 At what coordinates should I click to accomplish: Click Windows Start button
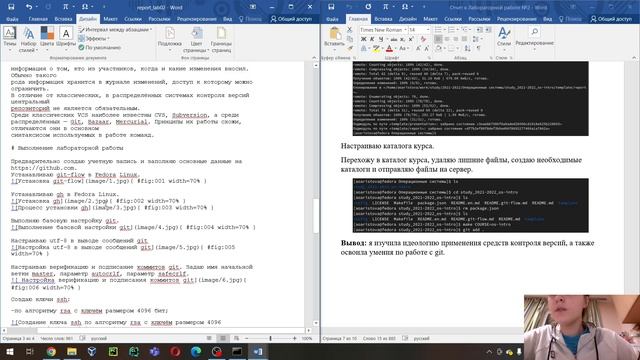[x=9, y=351]
